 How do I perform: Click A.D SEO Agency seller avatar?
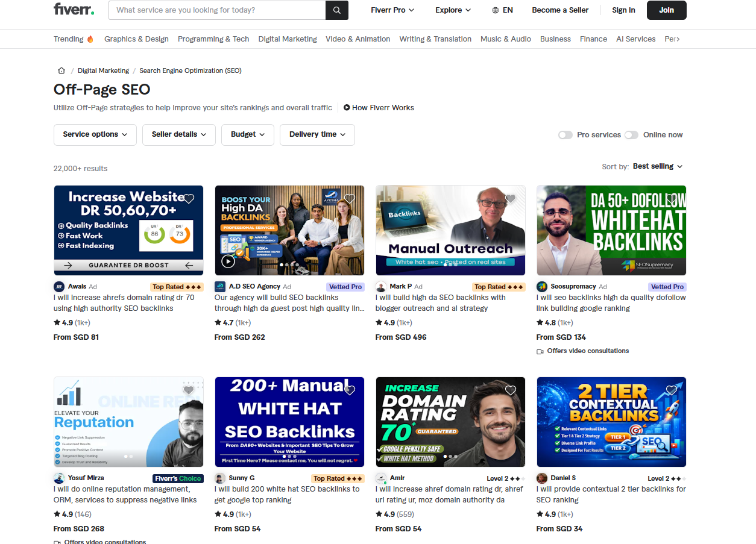(220, 287)
